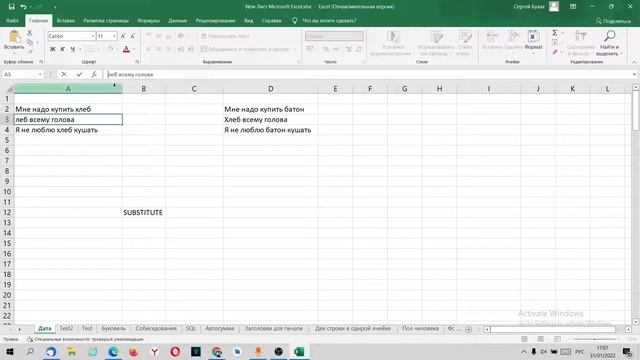The image size is (640, 360).
Task: Expand the formula bar with its chevron
Action: tap(634, 74)
